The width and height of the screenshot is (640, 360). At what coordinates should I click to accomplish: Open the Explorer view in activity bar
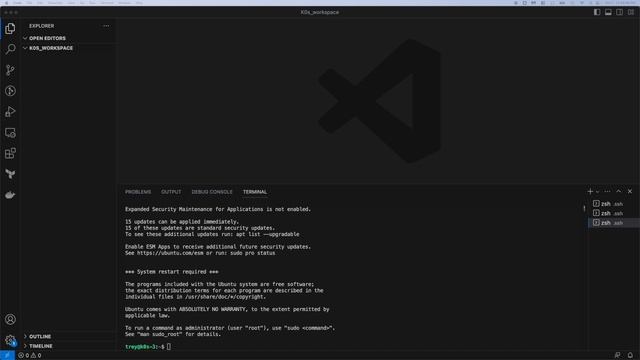coord(10,28)
